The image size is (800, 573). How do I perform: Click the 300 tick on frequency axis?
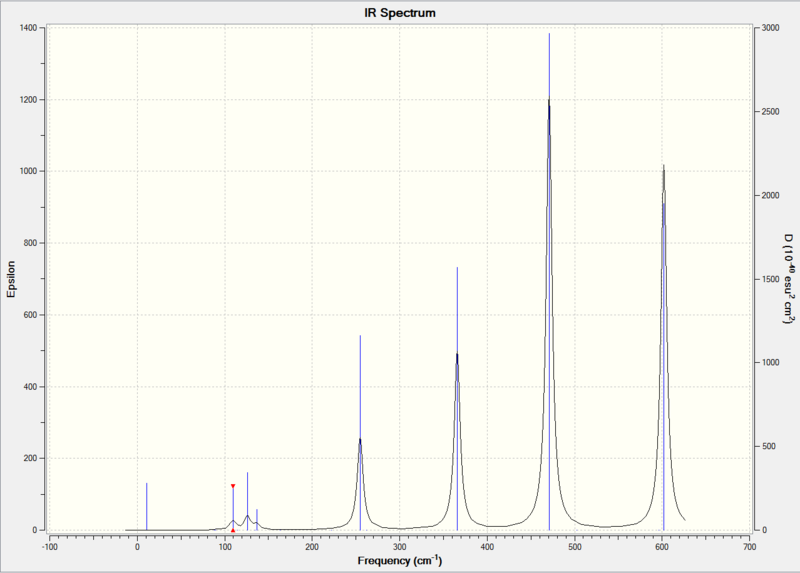399,547
